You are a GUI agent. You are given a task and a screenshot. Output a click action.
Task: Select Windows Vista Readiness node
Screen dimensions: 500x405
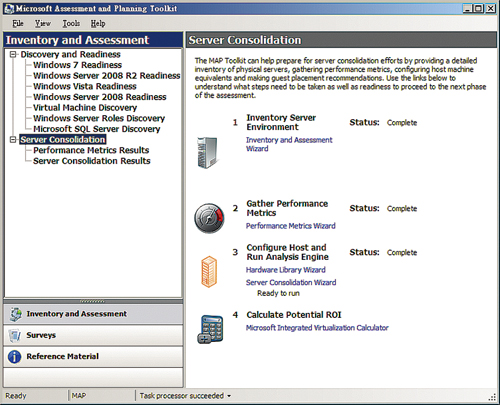tap(85, 86)
